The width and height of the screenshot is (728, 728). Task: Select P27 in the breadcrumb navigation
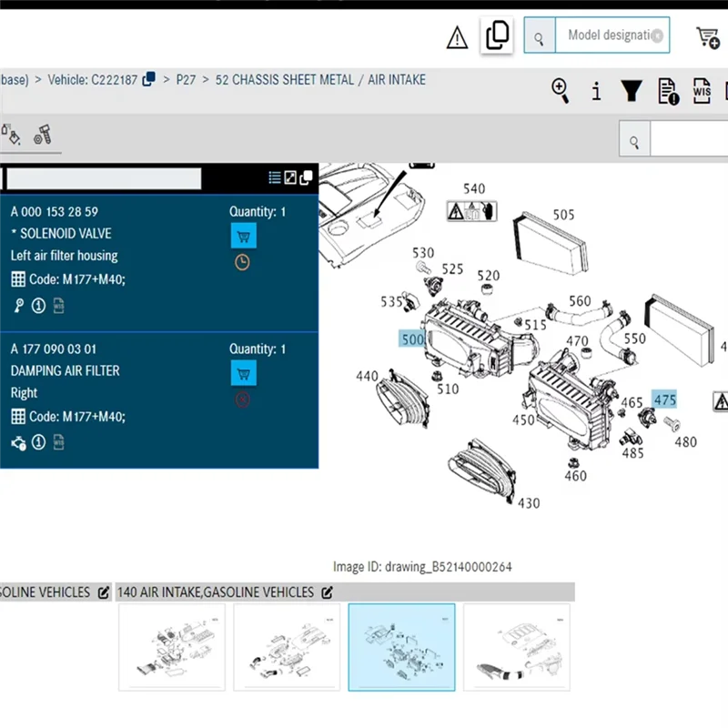pos(186,79)
